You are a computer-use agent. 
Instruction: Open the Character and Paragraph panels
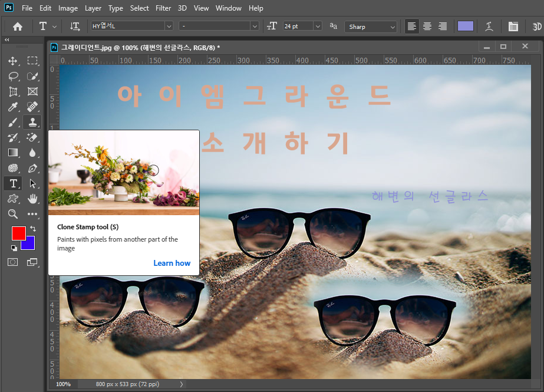tap(513, 27)
